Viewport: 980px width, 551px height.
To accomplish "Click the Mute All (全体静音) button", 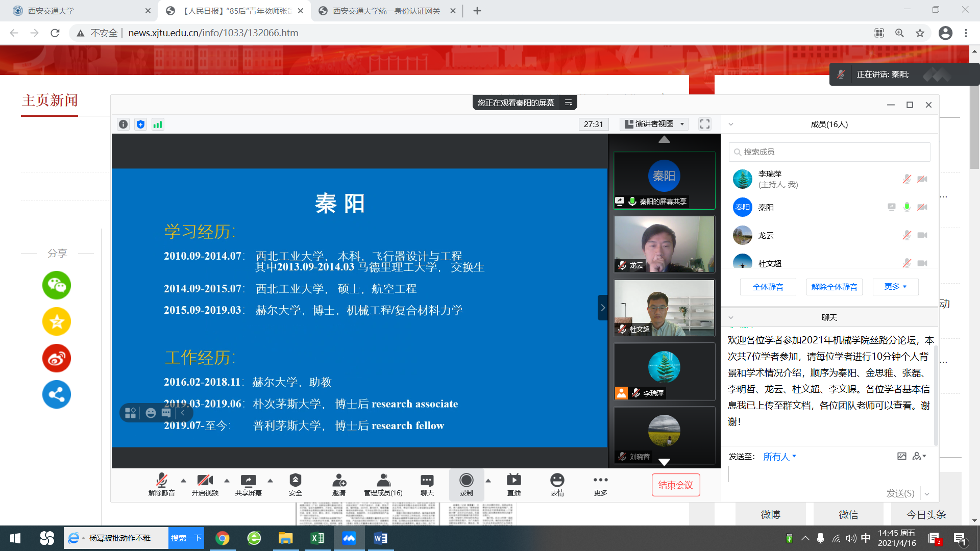I will [768, 287].
